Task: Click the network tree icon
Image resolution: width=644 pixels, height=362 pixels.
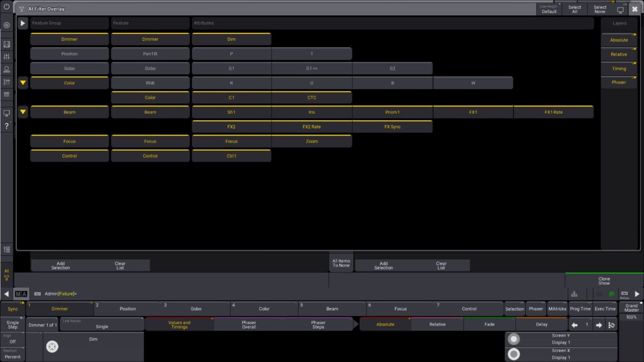Action: coord(574,293)
